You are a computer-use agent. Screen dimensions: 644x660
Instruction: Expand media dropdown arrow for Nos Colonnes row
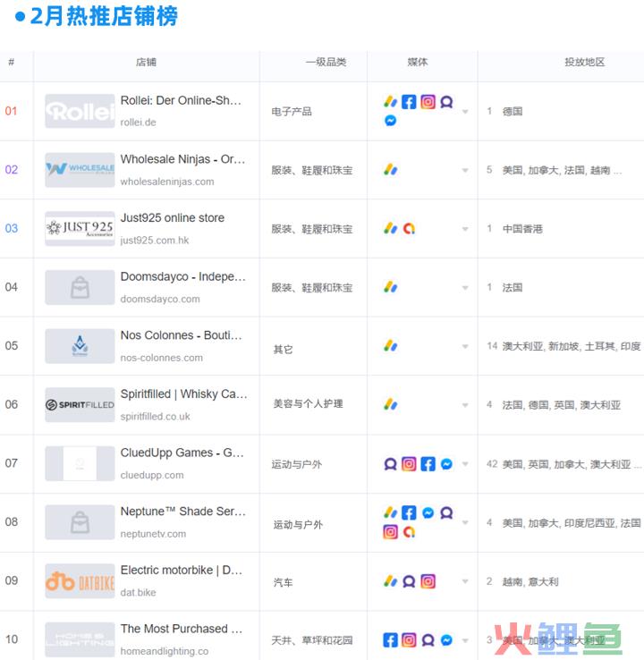pyautogui.click(x=465, y=346)
